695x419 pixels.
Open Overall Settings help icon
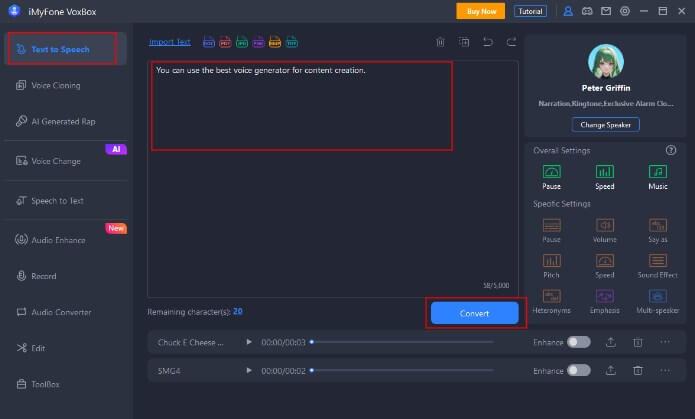[671, 150]
